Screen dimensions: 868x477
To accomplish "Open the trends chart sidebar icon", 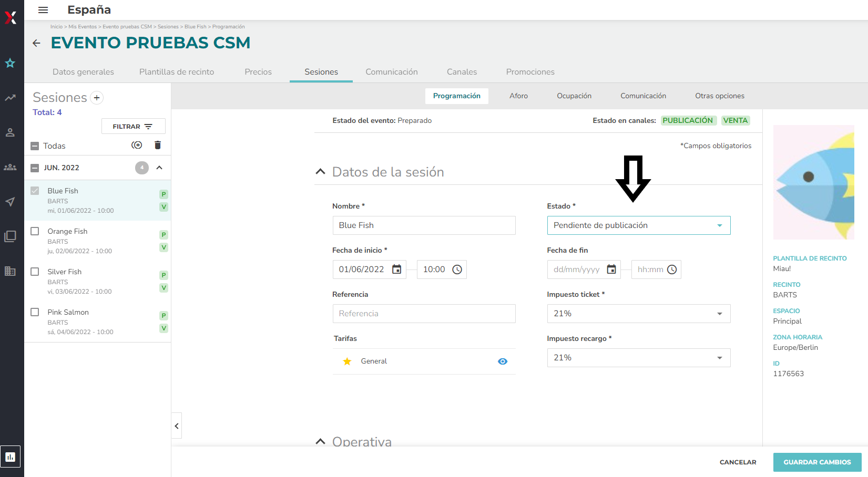I will (x=10, y=98).
